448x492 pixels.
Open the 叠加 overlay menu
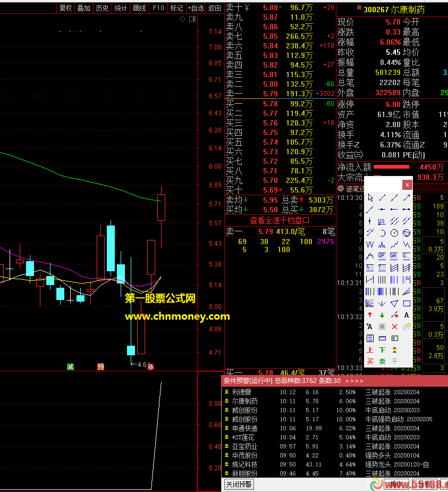point(84,8)
